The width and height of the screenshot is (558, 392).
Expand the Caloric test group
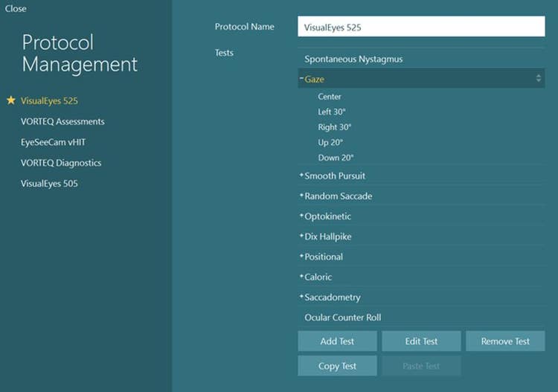tap(301, 276)
